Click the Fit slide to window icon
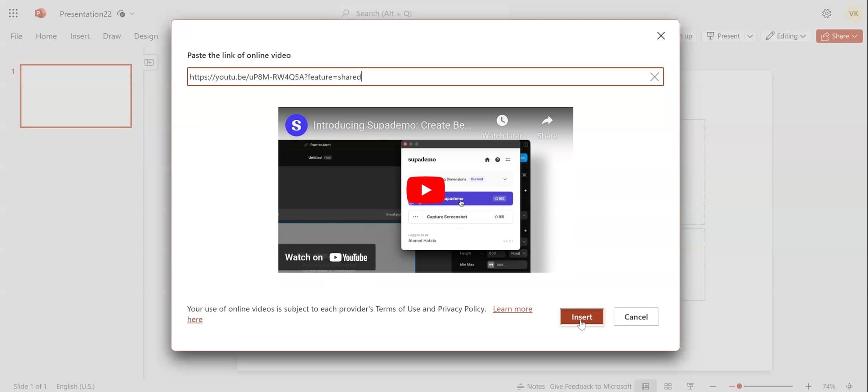This screenshot has height=392, width=868. tap(849, 386)
